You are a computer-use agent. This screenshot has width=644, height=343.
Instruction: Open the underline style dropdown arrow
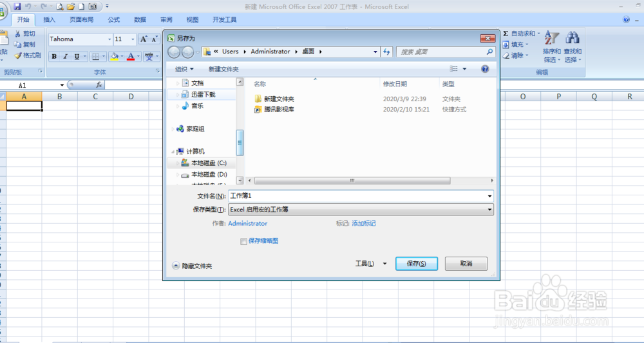(x=85, y=56)
